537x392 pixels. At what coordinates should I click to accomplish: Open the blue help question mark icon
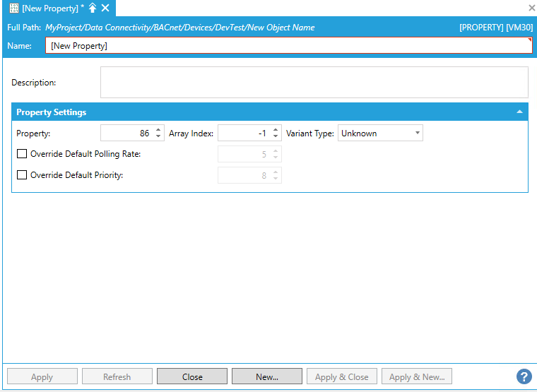pyautogui.click(x=524, y=376)
